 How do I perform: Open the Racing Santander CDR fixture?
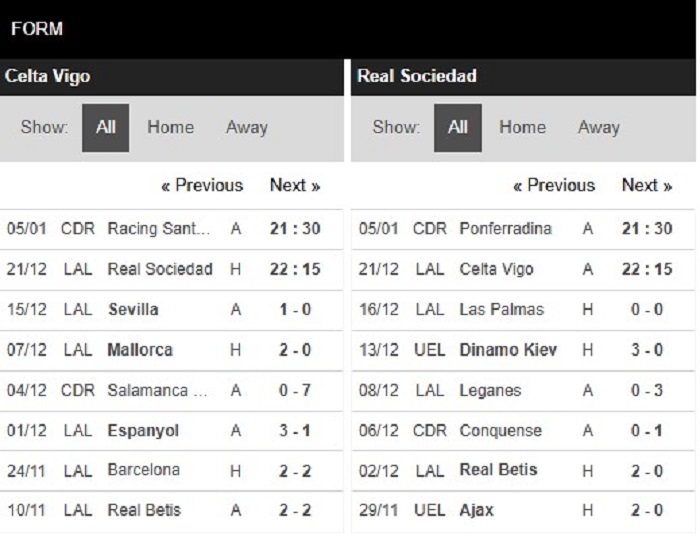pyautogui.click(x=171, y=229)
